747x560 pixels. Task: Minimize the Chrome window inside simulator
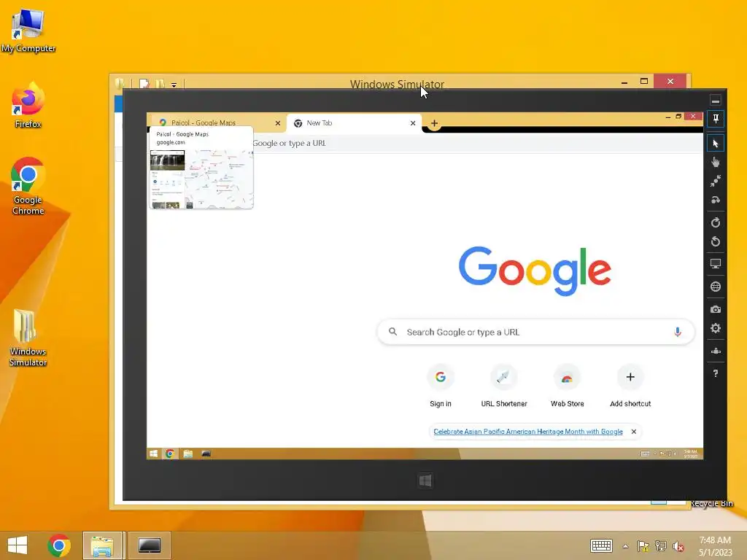coord(668,116)
